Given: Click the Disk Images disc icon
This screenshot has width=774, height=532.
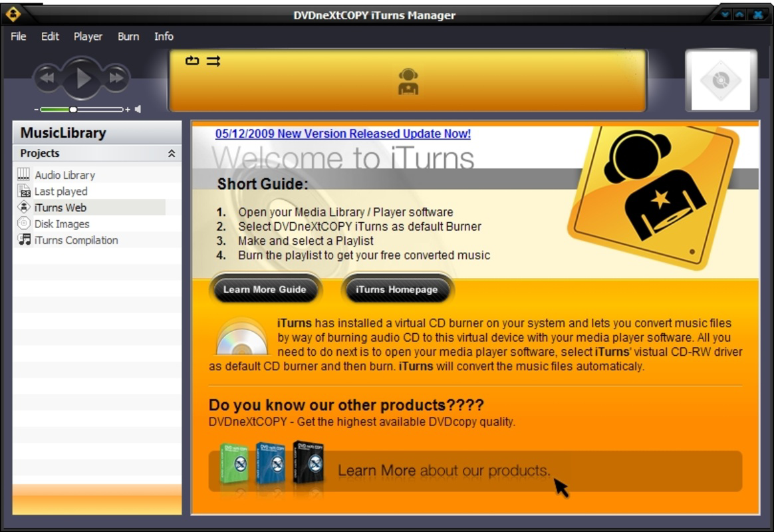Looking at the screenshot, I should [x=24, y=223].
